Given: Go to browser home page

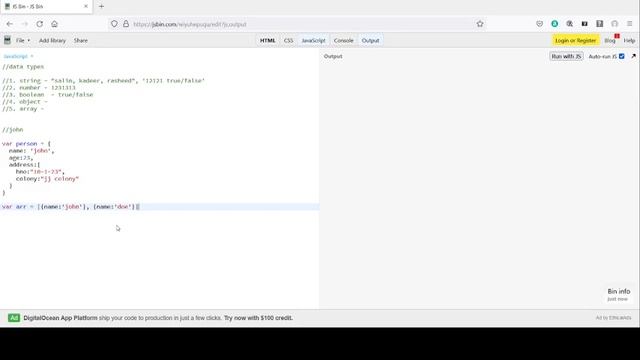Looking at the screenshot, I should (x=54, y=24).
